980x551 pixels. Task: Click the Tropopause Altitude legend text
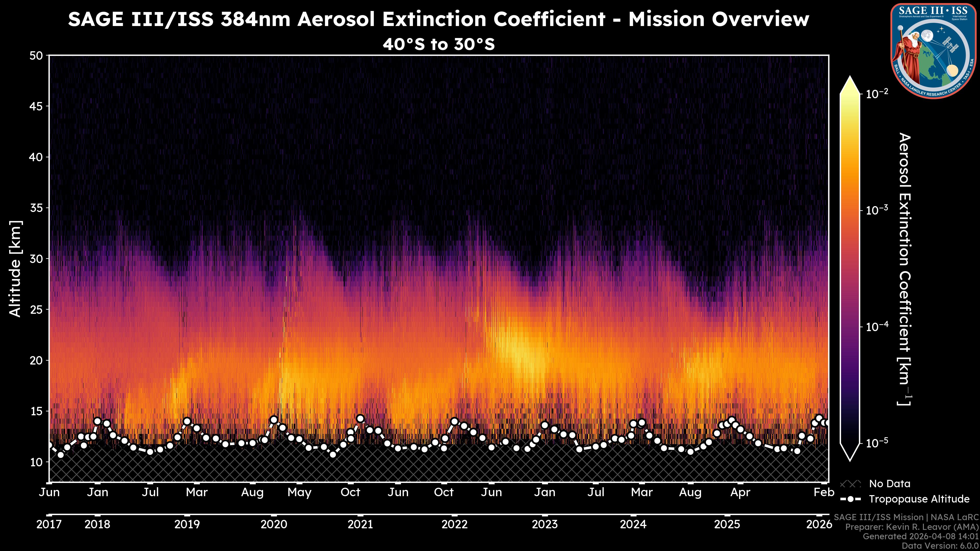click(x=919, y=499)
